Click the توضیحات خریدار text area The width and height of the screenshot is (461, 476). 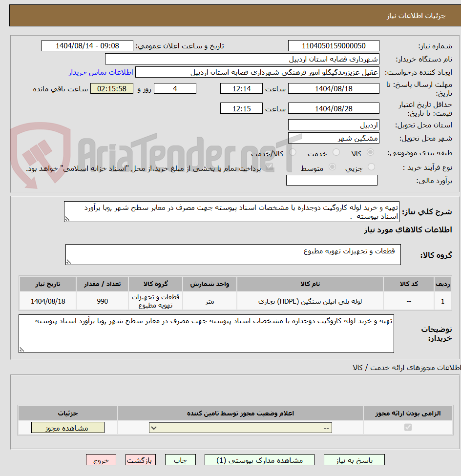click(x=206, y=333)
